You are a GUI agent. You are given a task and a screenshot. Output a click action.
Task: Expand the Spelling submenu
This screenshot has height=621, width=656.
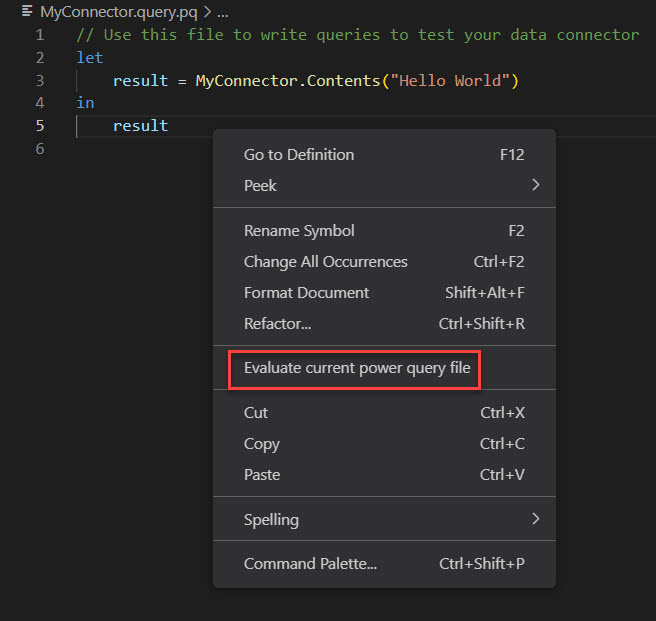[384, 519]
